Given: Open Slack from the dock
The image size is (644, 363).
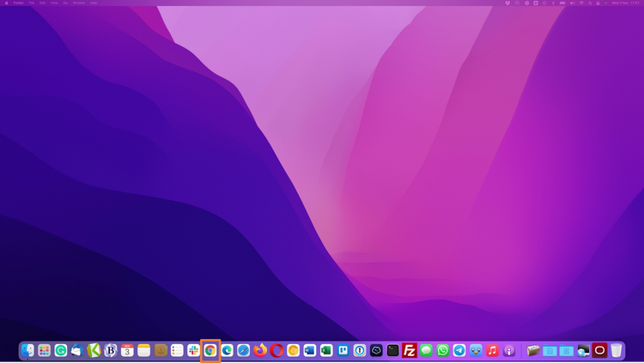Looking at the screenshot, I should (x=193, y=350).
